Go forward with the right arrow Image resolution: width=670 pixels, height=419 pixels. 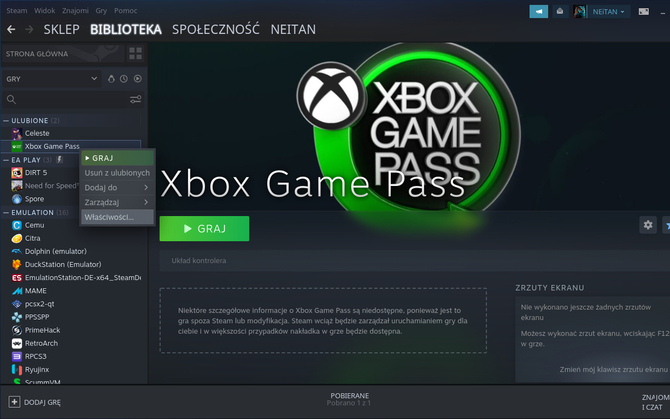29,29
